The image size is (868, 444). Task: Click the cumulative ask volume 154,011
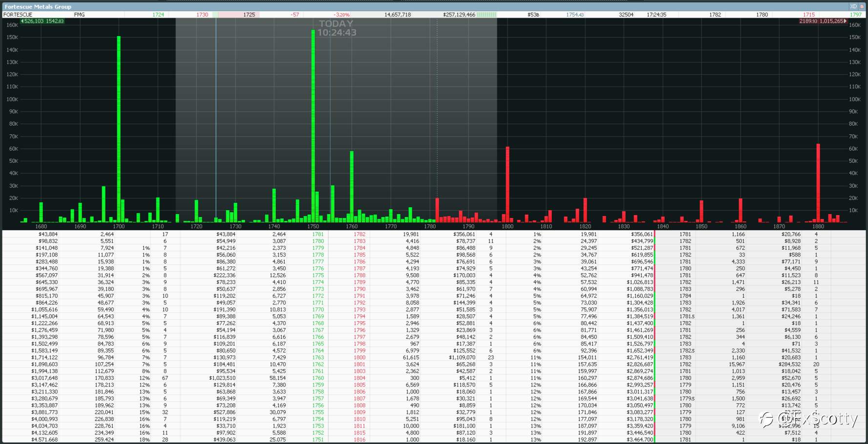point(588,357)
